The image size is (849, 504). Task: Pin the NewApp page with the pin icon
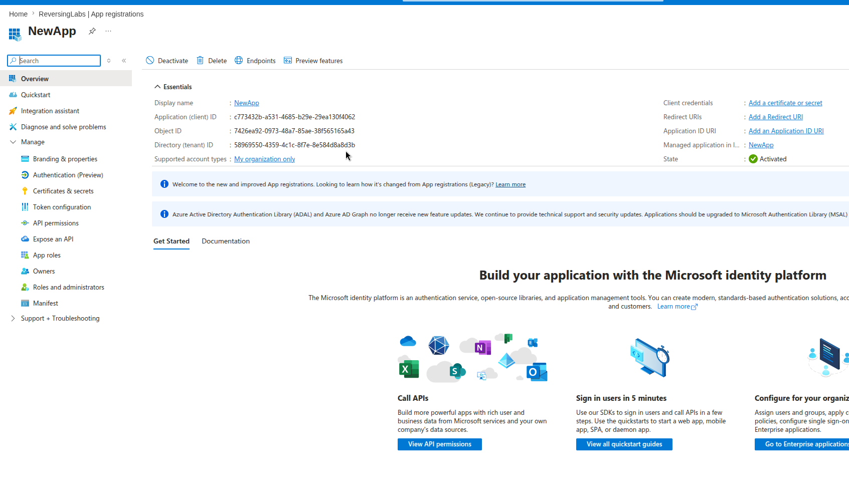click(92, 31)
